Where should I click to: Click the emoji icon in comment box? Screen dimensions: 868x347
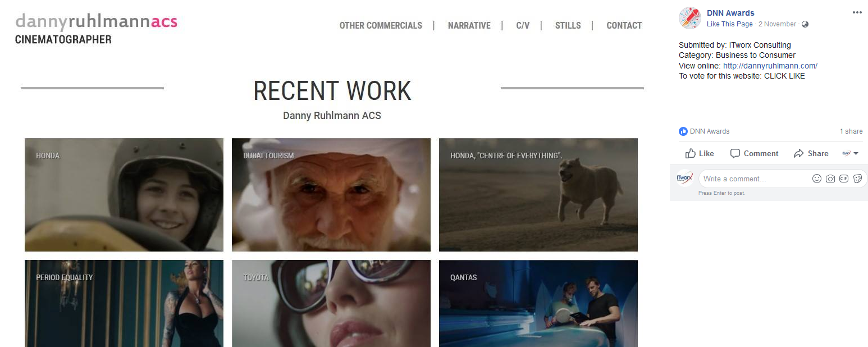817,179
